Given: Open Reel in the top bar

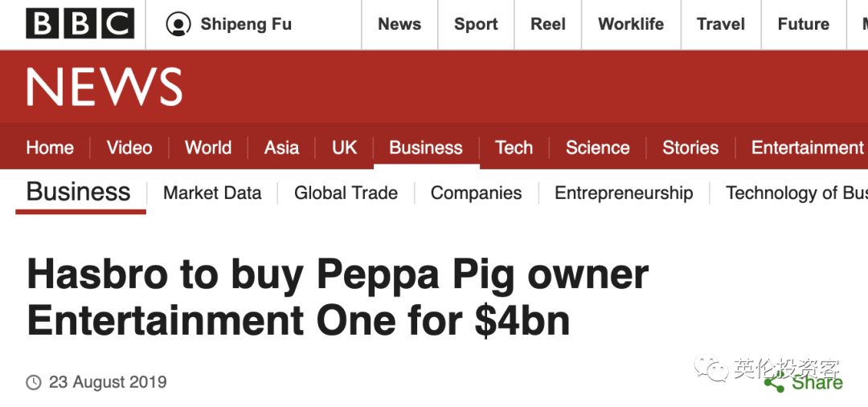Looking at the screenshot, I should click(547, 24).
